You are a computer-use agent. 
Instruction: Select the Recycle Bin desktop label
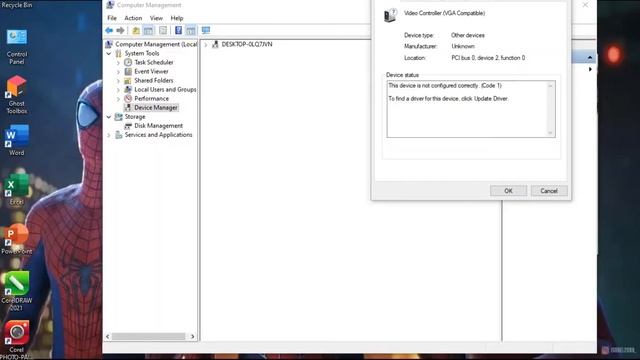click(x=17, y=5)
